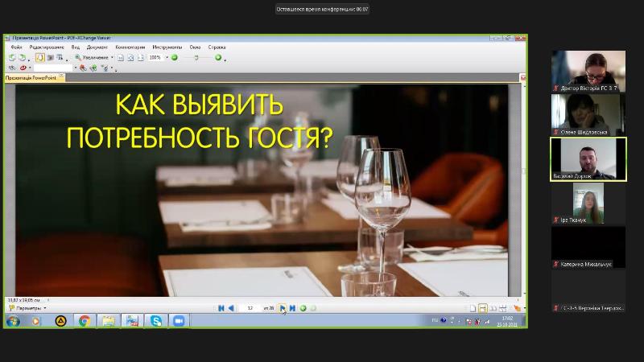644x362 pixels.
Task: Click the search text input field
Action: click(53, 68)
